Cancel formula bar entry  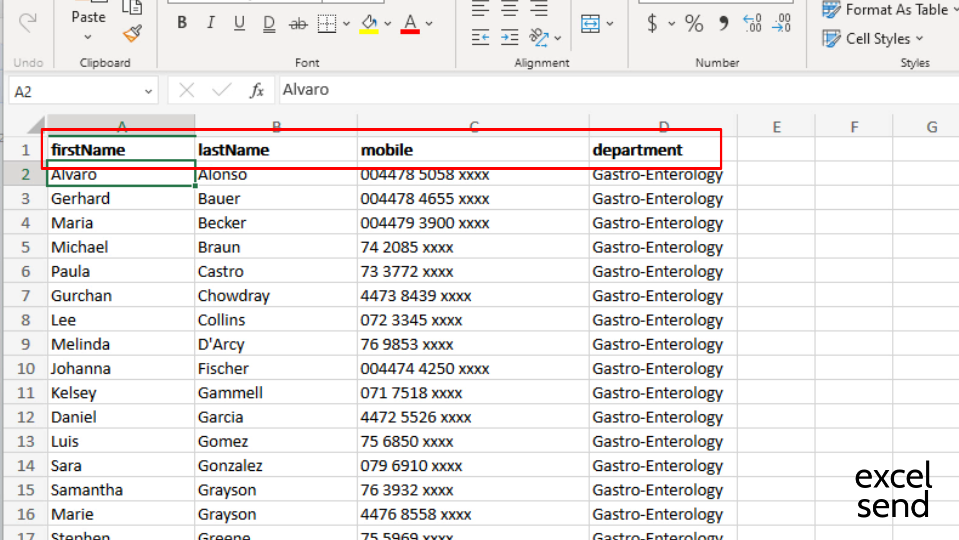coord(187,91)
